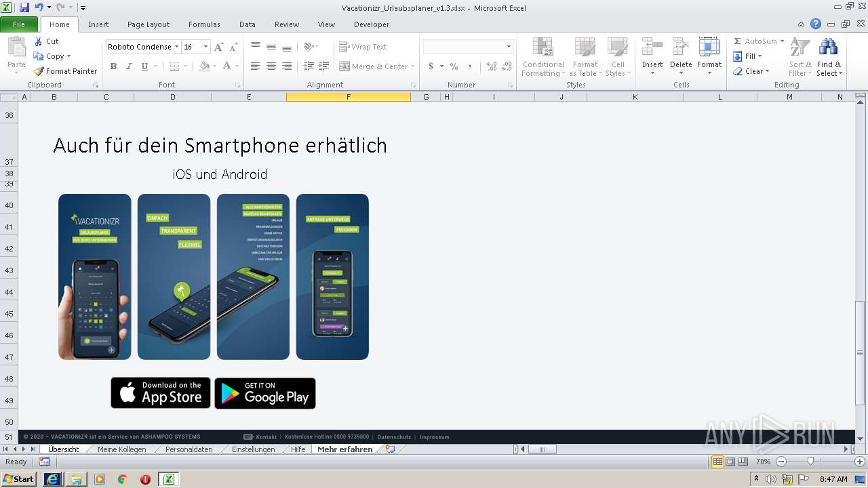The height and width of the screenshot is (488, 868).
Task: Increase decimal places
Action: (x=491, y=66)
